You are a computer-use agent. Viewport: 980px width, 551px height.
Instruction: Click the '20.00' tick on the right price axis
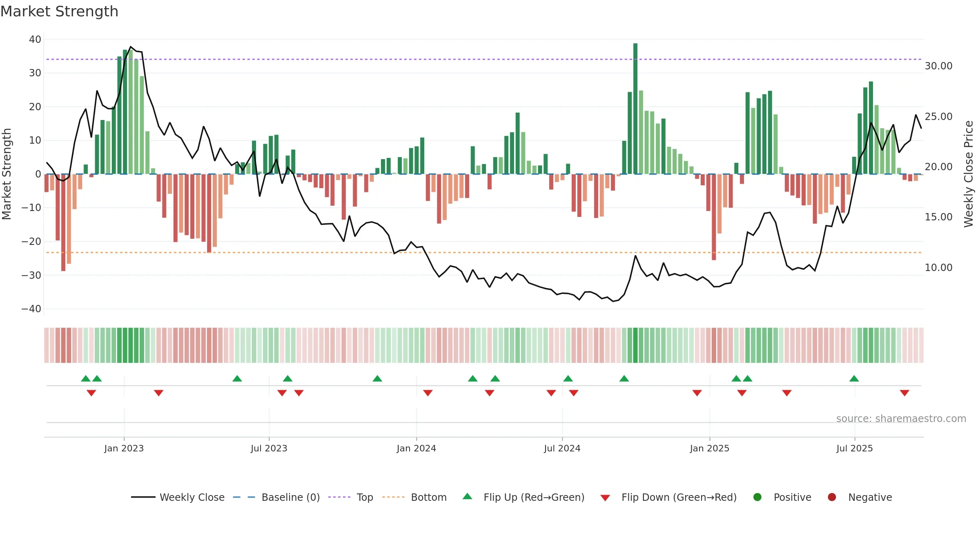coord(939,167)
